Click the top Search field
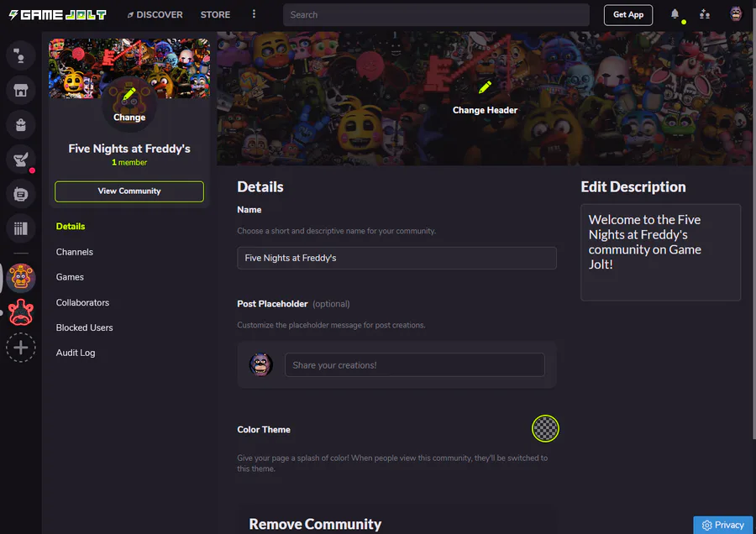The height and width of the screenshot is (534, 756). pos(436,15)
